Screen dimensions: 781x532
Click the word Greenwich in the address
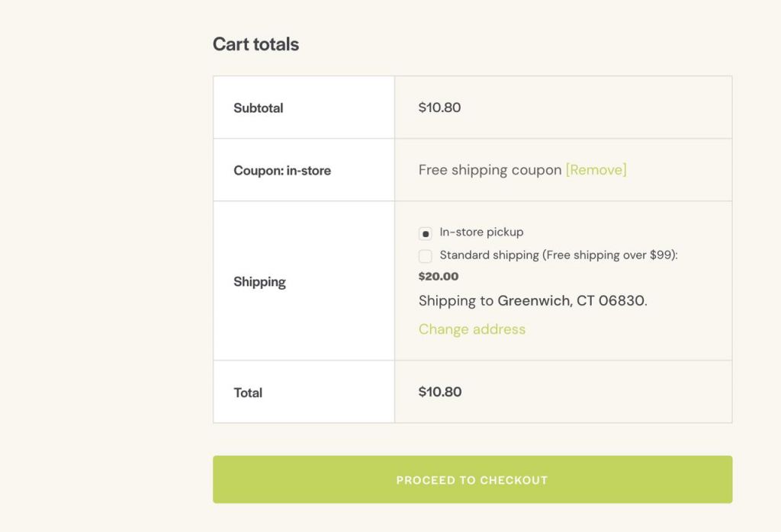click(x=533, y=300)
